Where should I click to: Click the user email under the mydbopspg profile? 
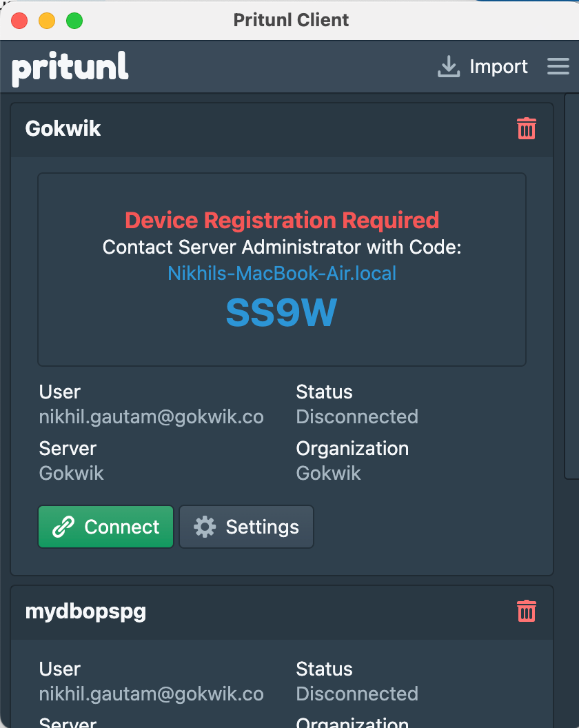(x=152, y=694)
